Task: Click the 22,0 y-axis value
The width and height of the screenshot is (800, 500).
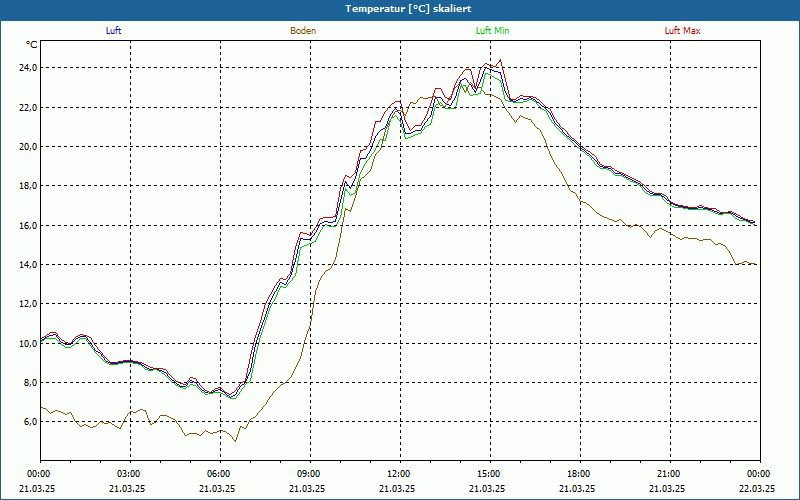Action: [x=28, y=107]
